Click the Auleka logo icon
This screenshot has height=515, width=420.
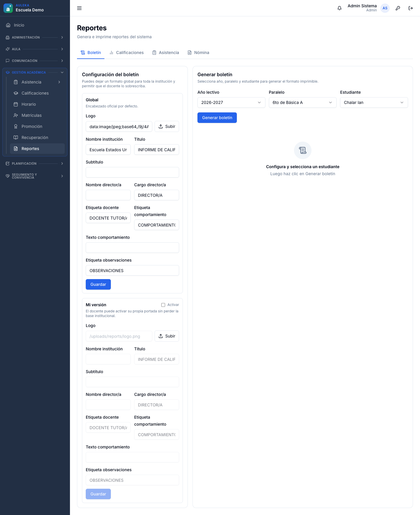[8, 8]
